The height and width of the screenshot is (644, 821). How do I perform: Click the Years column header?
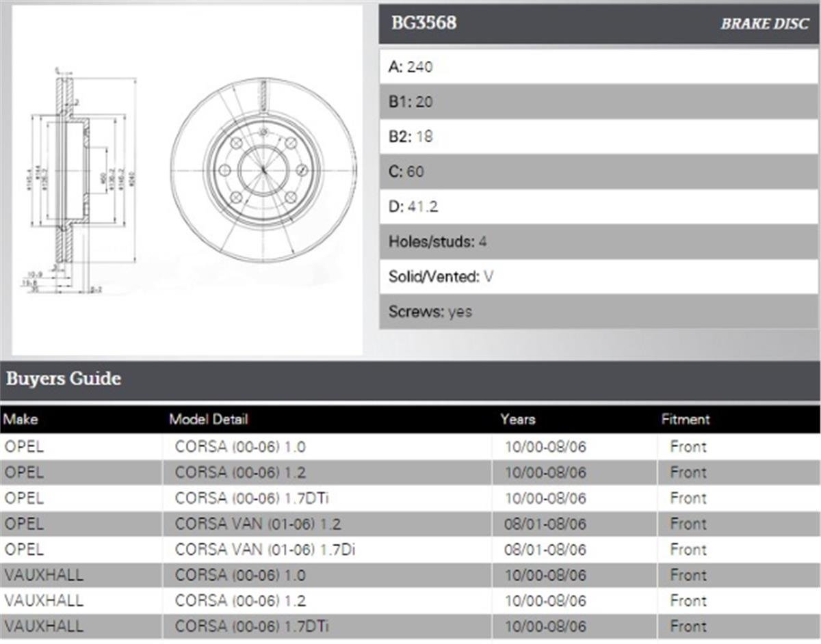click(518, 419)
